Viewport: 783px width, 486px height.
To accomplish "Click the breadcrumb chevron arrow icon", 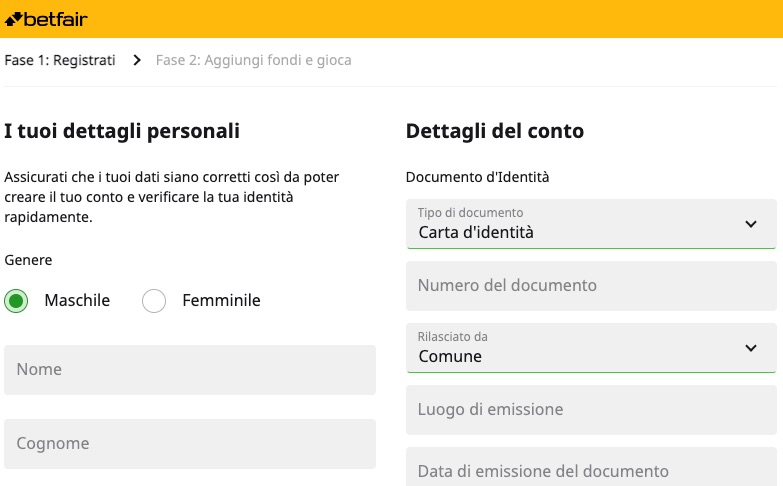I will click(x=137, y=60).
